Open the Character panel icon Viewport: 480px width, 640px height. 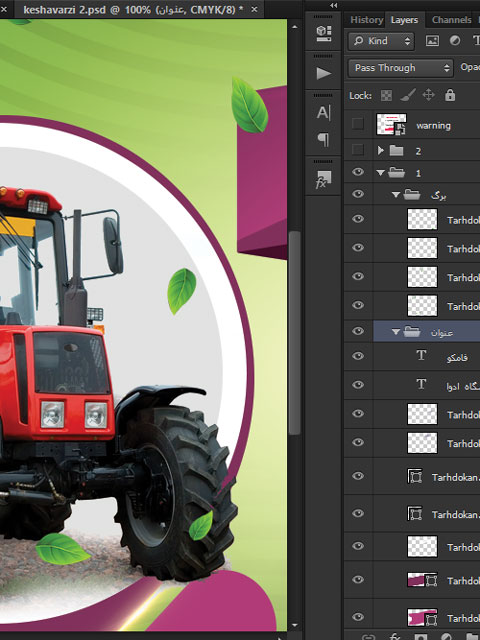pyautogui.click(x=323, y=113)
